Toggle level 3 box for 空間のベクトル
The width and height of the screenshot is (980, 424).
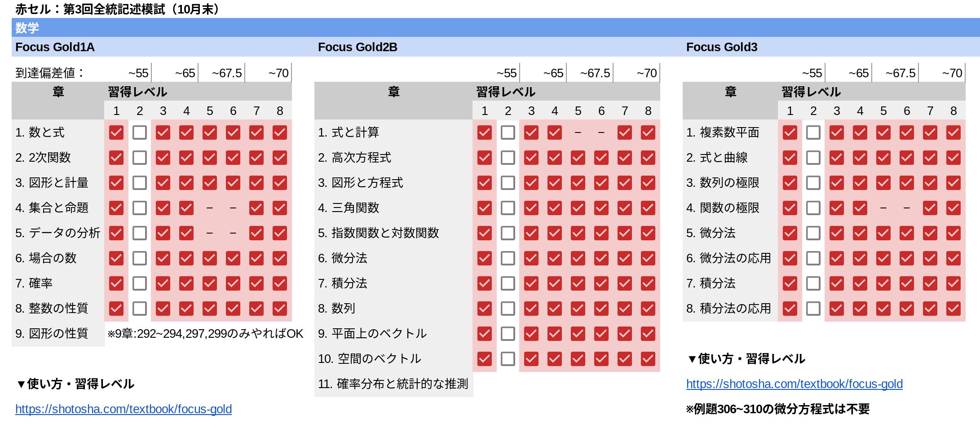(531, 359)
